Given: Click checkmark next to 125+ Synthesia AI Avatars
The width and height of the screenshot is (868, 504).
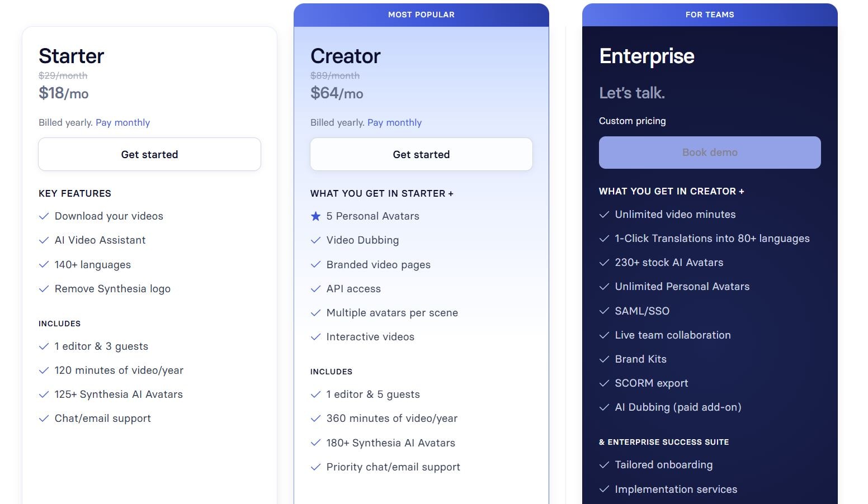Looking at the screenshot, I should [x=44, y=394].
